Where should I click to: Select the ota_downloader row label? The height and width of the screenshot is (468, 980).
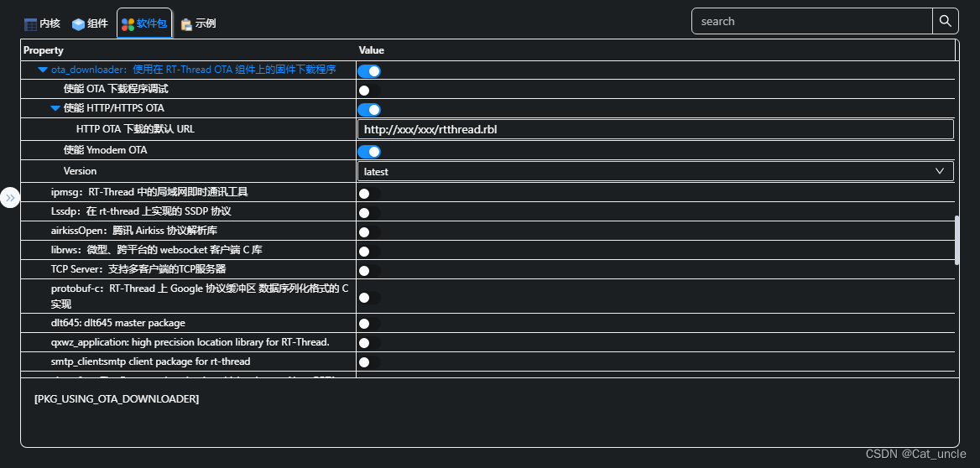pos(194,70)
